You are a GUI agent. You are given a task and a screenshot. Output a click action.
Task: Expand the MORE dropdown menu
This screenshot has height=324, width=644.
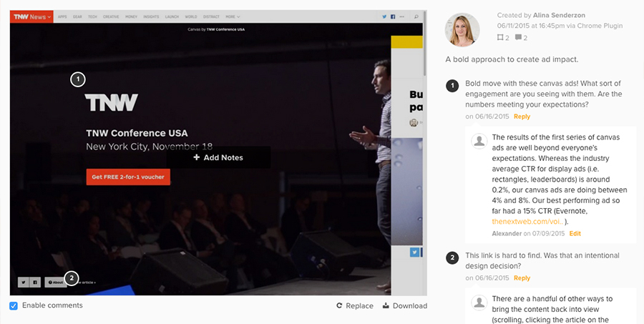[x=233, y=17]
